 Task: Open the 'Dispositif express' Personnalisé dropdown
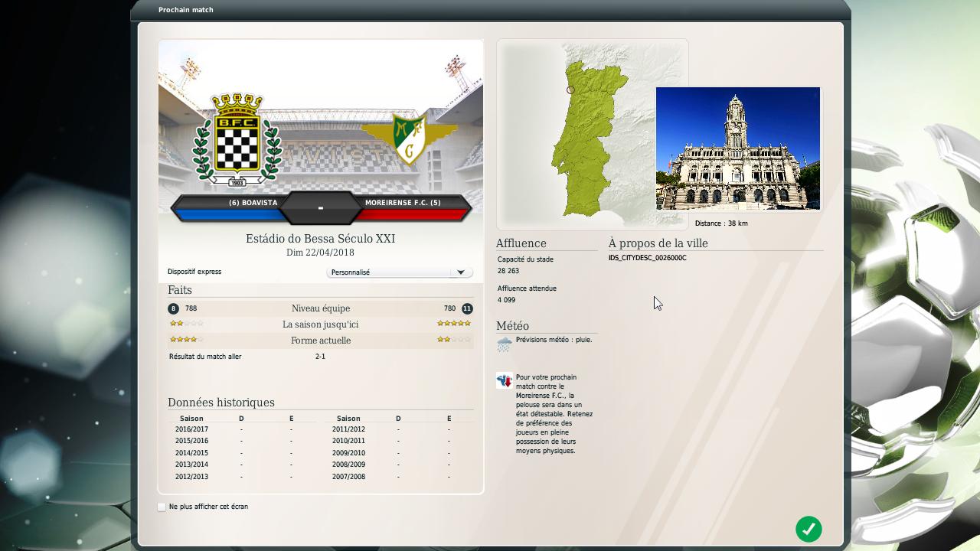click(x=399, y=272)
